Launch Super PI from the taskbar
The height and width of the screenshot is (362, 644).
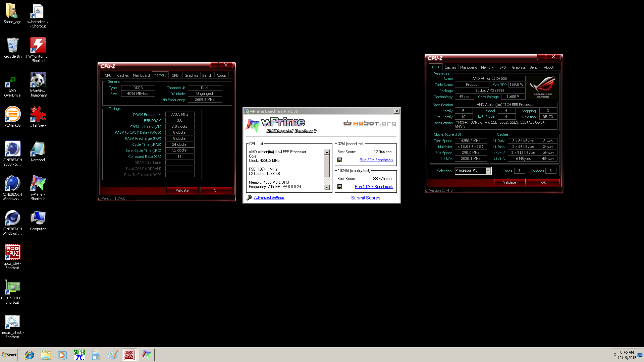point(79,355)
